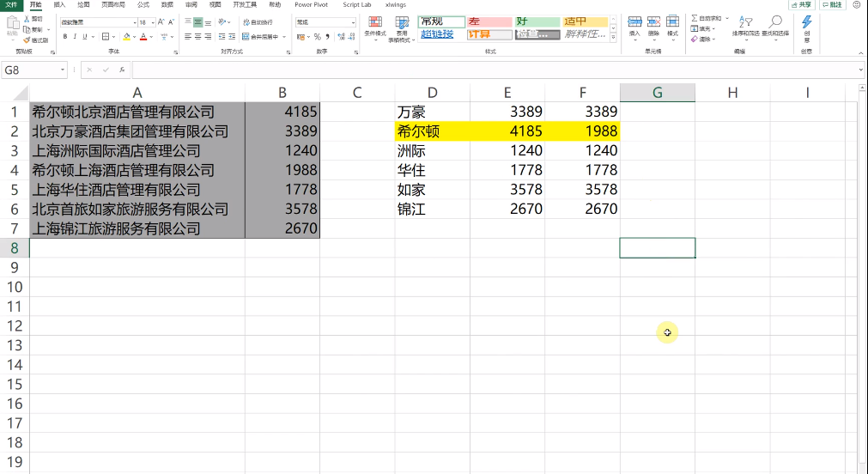Click Merge and Center (合并后居中)

(x=261, y=37)
